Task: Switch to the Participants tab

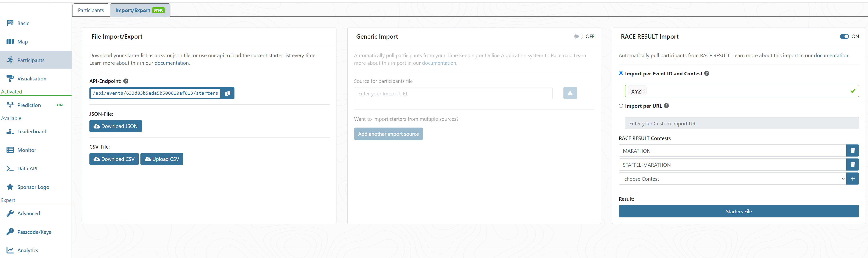Action: click(x=91, y=10)
